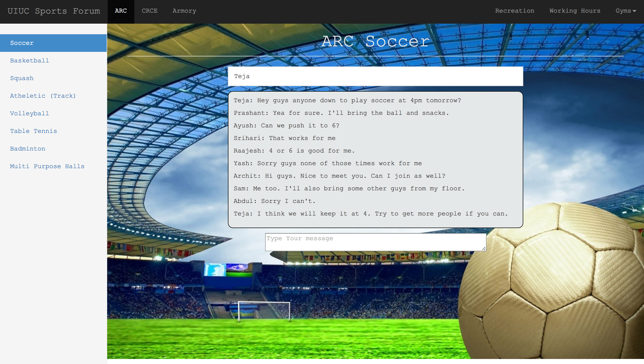The width and height of the screenshot is (644, 364).
Task: Select Basketball in the sidebar
Action: (x=29, y=61)
